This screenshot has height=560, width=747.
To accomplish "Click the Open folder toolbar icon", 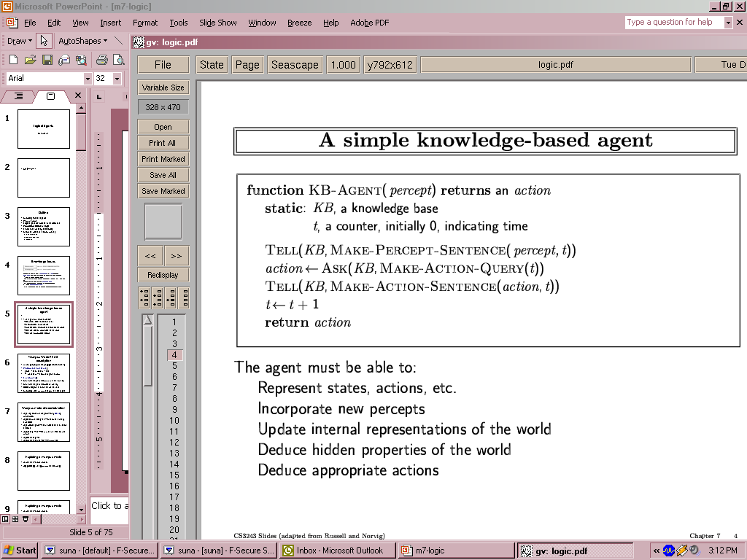I will click(30, 60).
